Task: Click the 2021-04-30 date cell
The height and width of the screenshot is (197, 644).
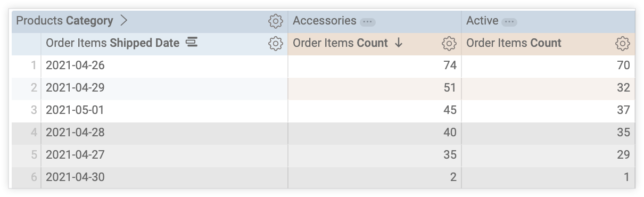Action: pos(75,177)
